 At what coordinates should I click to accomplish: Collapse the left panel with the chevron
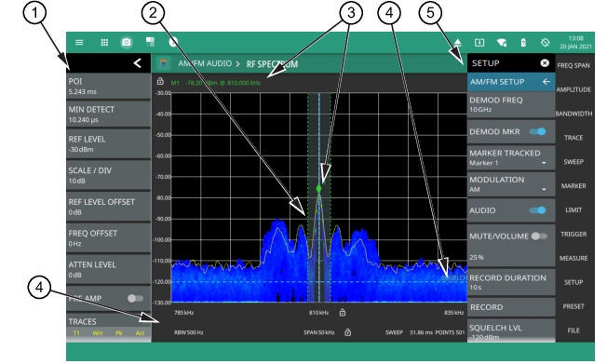tap(137, 63)
